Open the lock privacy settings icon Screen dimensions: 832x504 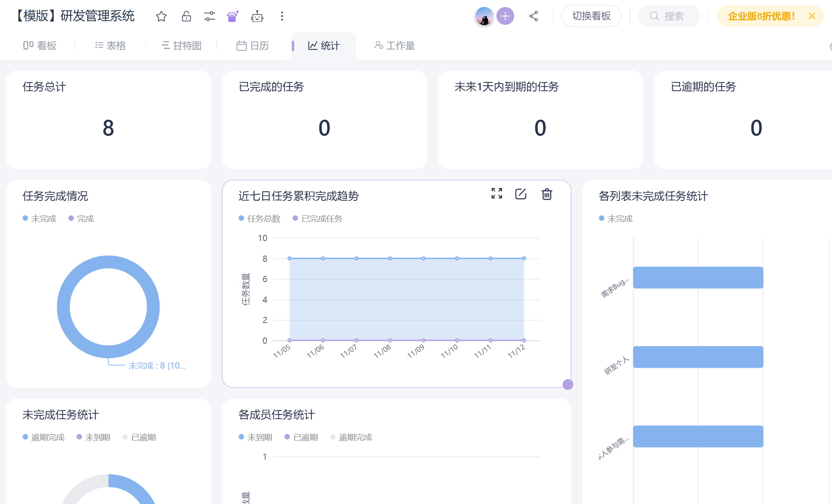coord(186,16)
